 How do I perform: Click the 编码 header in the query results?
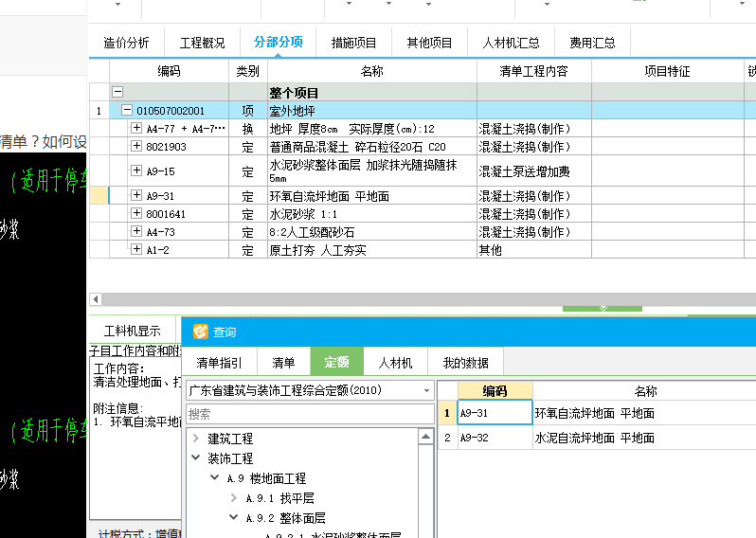coord(495,391)
